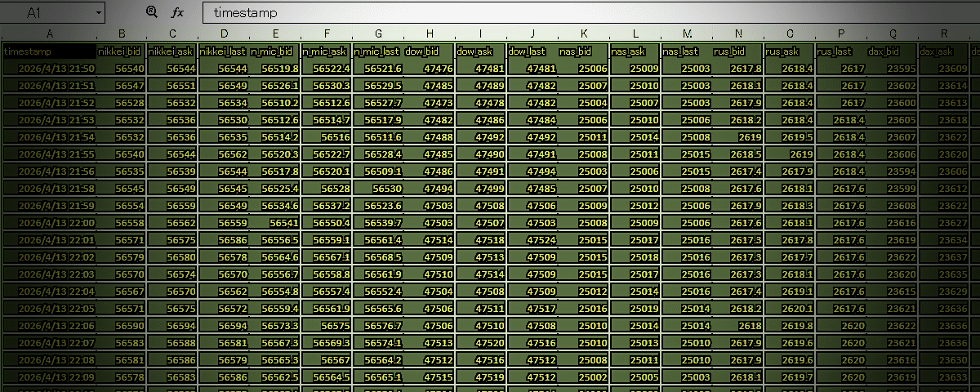Click the nas_last header cell
Screen dimensions: 980x392
686,51
